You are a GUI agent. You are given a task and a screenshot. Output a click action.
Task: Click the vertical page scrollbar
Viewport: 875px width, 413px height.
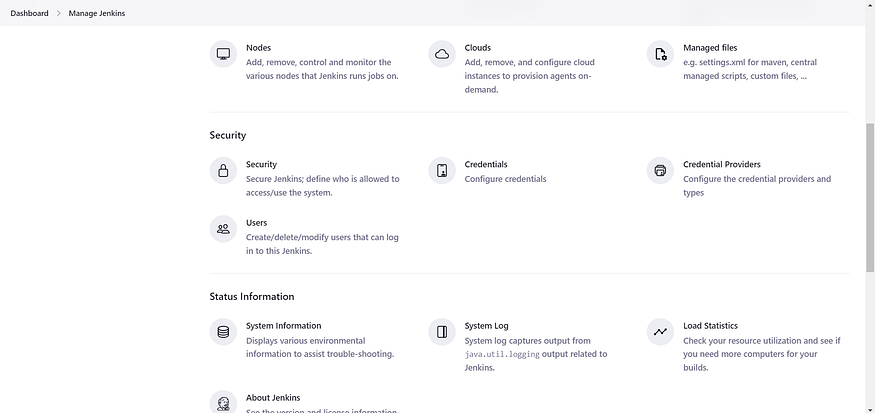tap(868, 200)
